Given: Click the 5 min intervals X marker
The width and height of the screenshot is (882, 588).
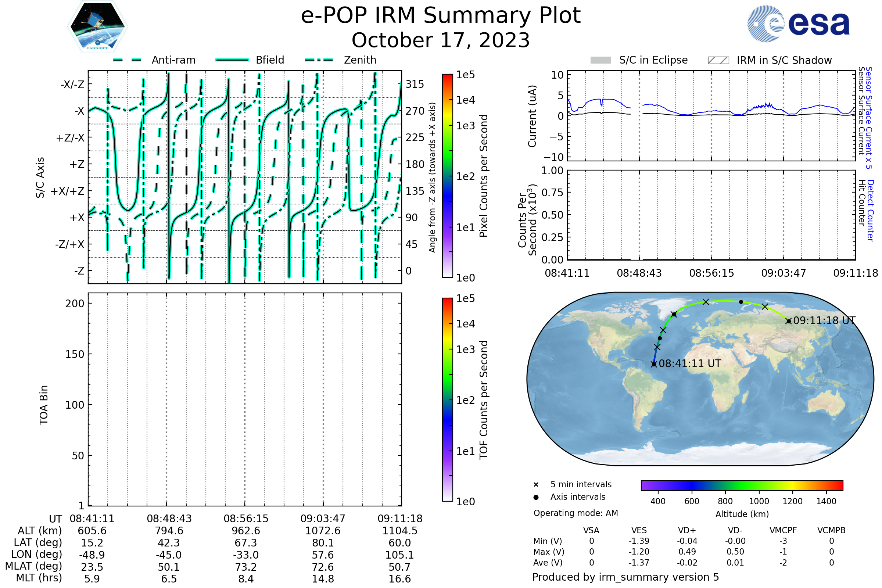Looking at the screenshot, I should click(536, 485).
